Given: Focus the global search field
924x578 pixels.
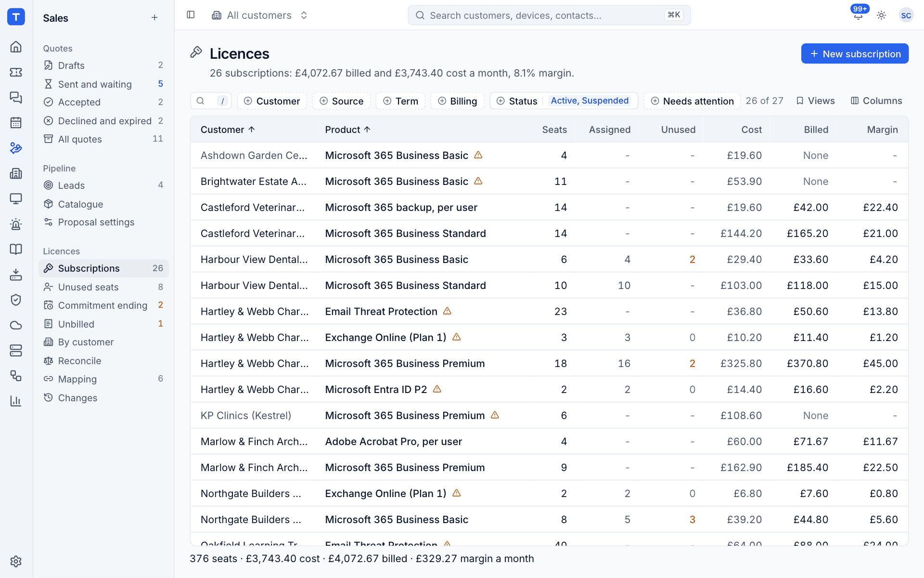Looking at the screenshot, I should tap(549, 15).
